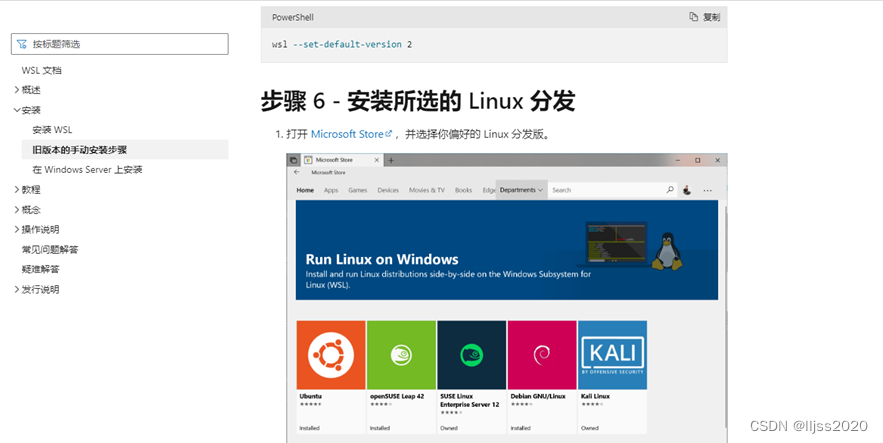Click the Ubuntu app name label
883x443 pixels.
pyautogui.click(x=311, y=396)
